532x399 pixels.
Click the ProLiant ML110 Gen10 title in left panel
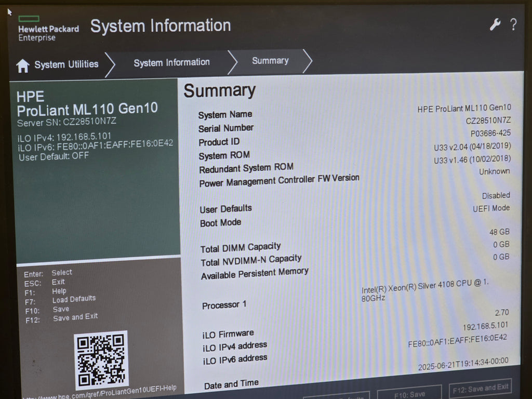tap(87, 109)
